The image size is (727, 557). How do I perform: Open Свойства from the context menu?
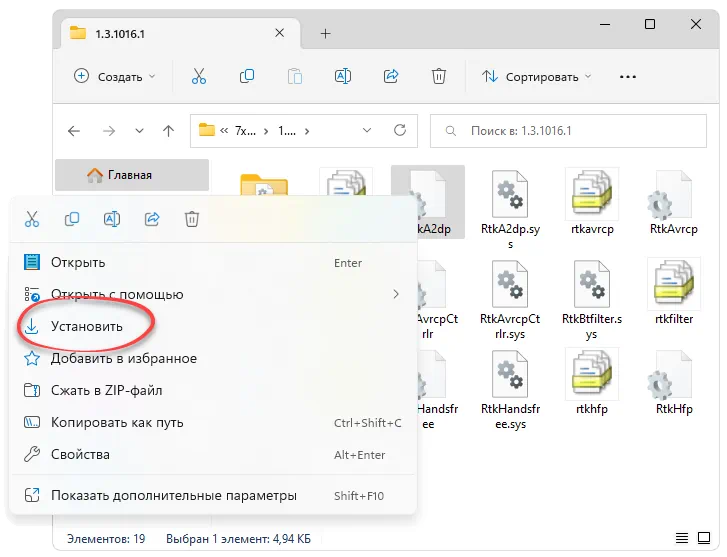[x=212, y=455]
